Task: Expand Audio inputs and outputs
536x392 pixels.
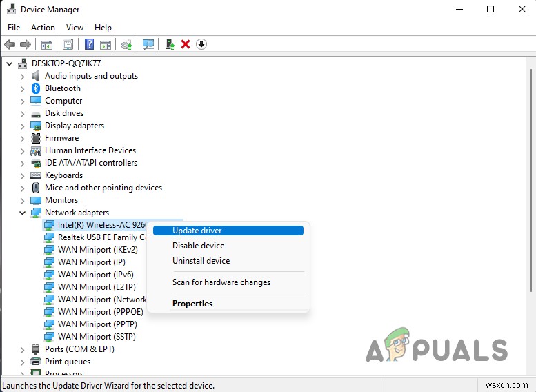Action: coord(23,77)
